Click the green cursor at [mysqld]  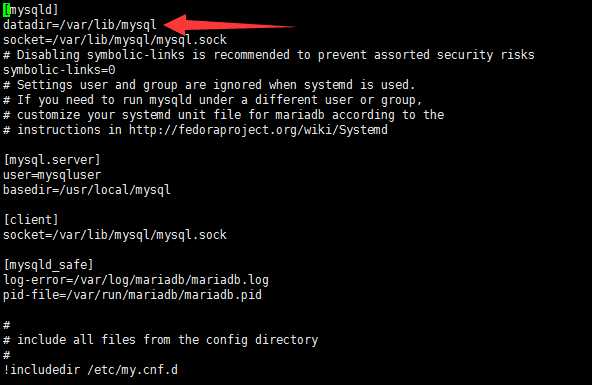(x=6, y=10)
